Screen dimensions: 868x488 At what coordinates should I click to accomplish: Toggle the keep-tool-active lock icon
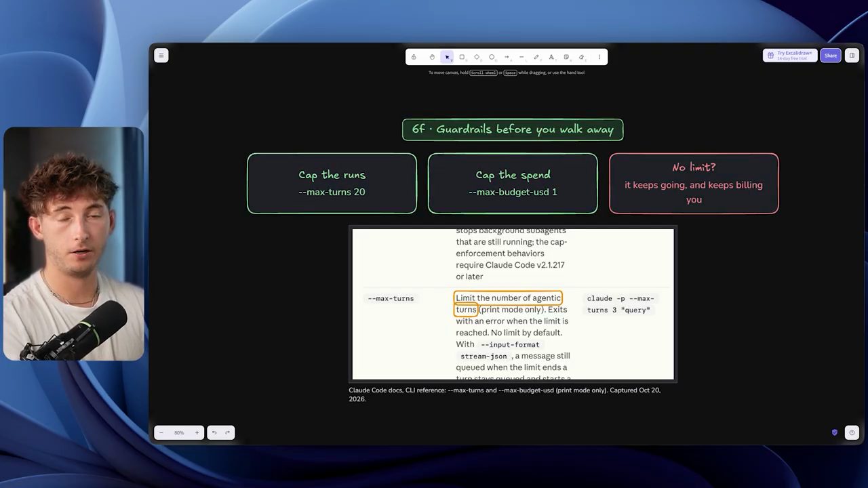414,57
